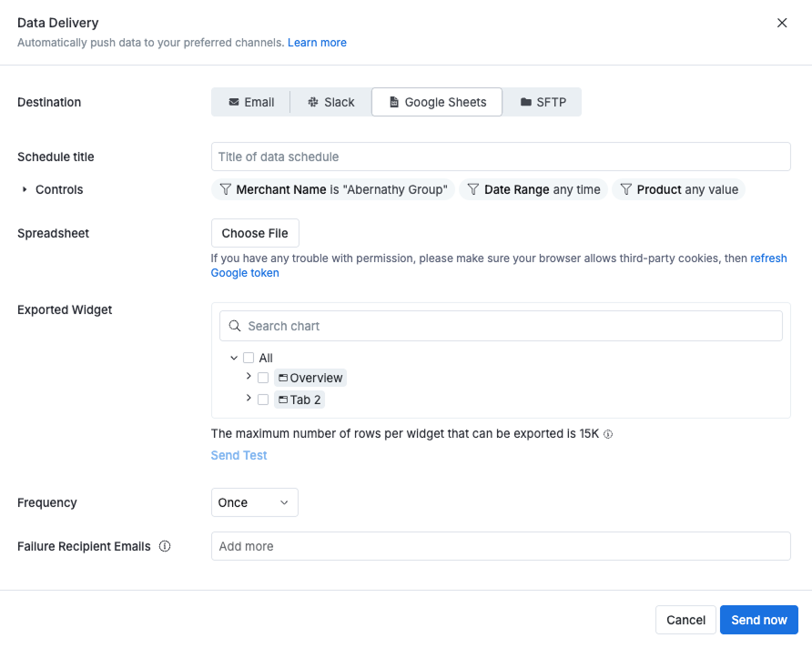Select the SFTP destination tab
This screenshot has width=812, height=648.
[x=543, y=102]
